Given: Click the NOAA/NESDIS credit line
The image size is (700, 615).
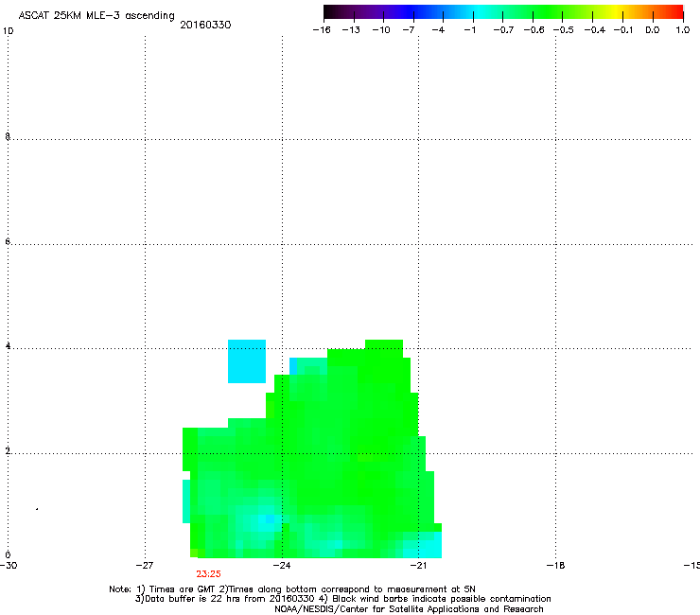Looking at the screenshot, I should [409, 609].
